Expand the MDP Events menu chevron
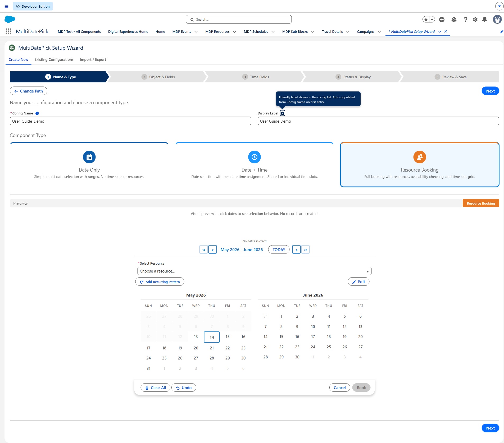Screen dimensions: 504x443 [196, 32]
